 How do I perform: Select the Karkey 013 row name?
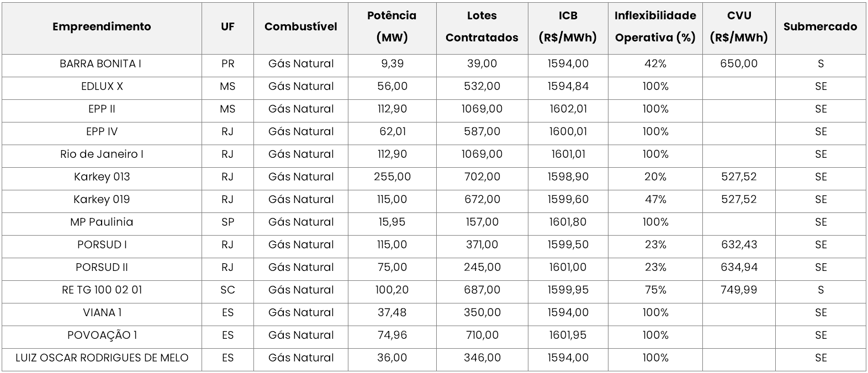pyautogui.click(x=102, y=177)
